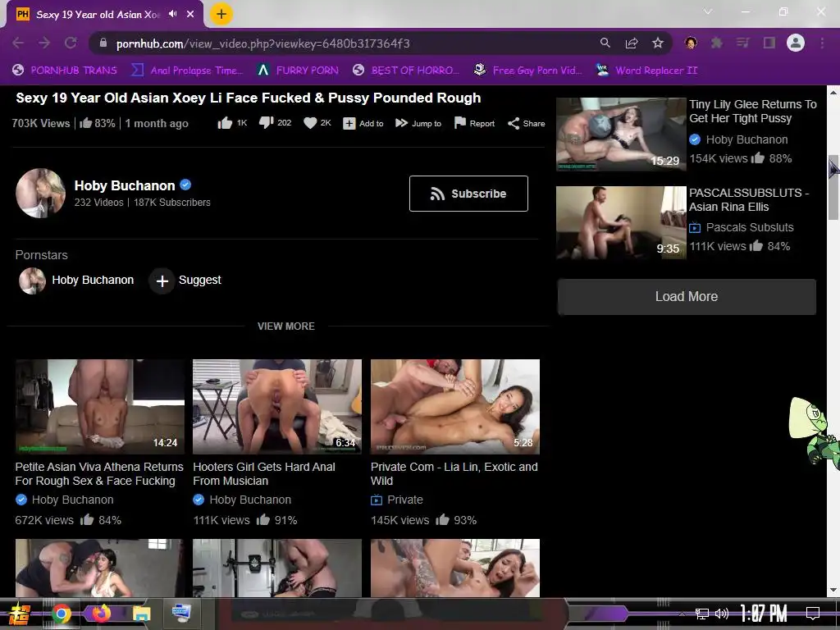This screenshot has width=840, height=630.
Task: Dislike the video with the thumbs-down
Action: tap(275, 123)
